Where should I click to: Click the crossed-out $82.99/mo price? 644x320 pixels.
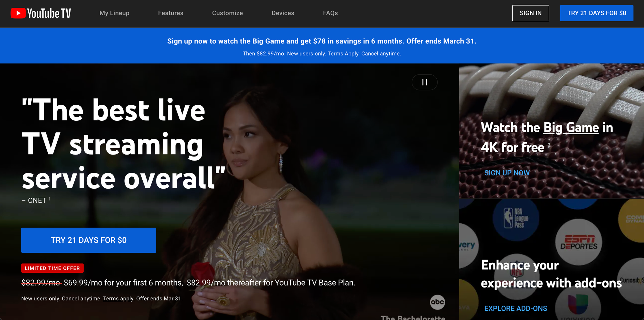pyautogui.click(x=41, y=283)
